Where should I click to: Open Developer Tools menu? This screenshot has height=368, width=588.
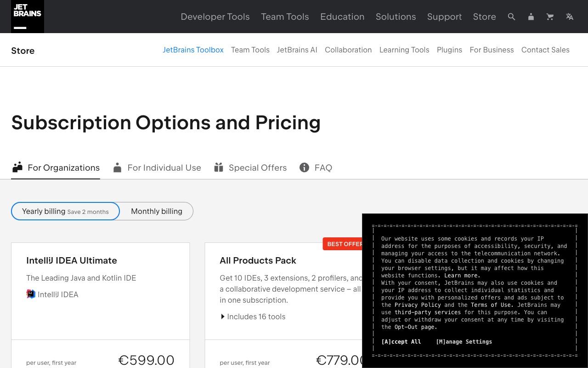pos(215,17)
